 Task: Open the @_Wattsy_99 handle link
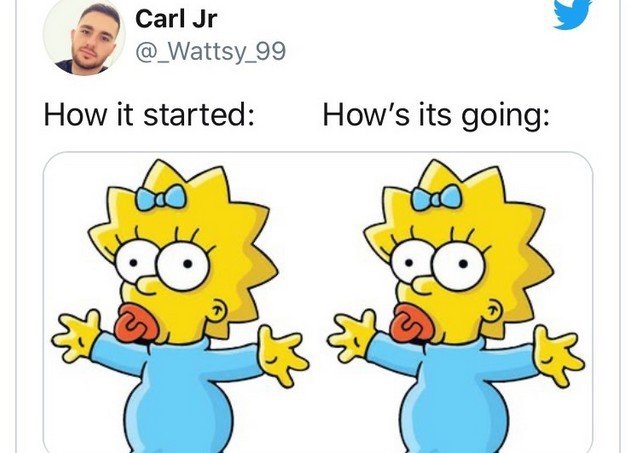(x=210, y=52)
